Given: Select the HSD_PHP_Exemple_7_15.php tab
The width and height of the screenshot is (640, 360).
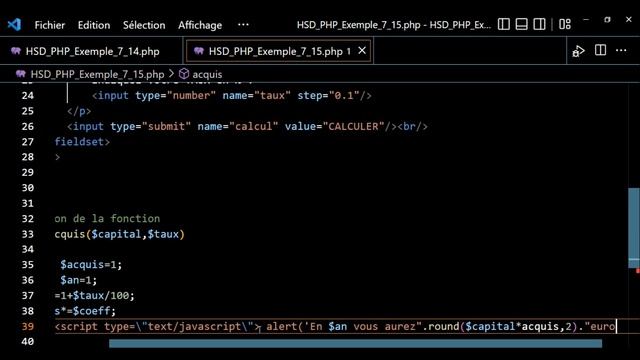Looking at the screenshot, I should point(279,51).
